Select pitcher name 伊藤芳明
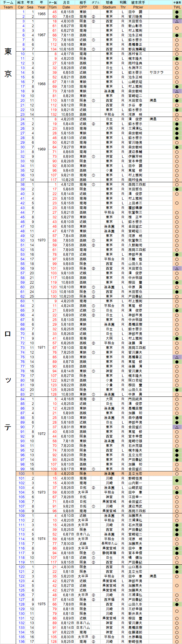The image size is (182, 644). point(136,157)
